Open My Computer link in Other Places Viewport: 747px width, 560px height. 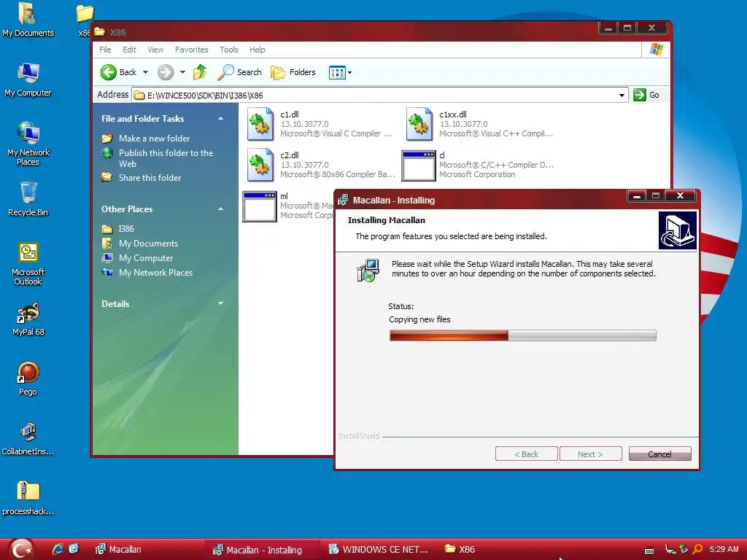[x=146, y=258]
